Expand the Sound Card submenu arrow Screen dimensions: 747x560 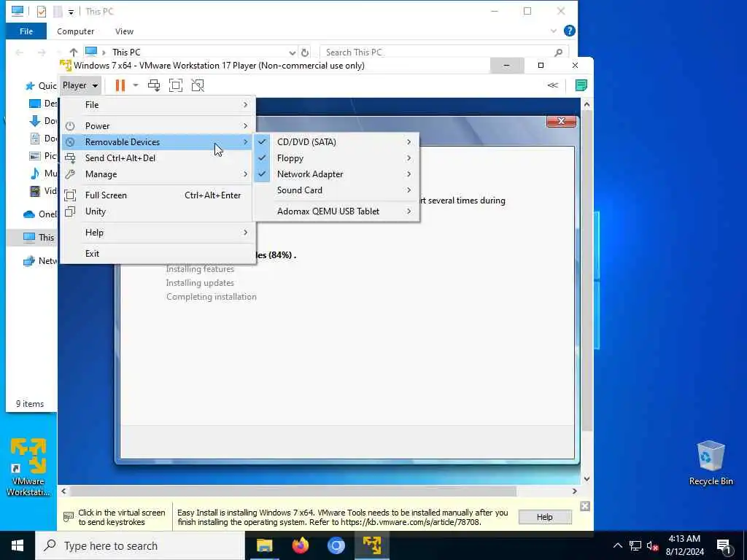pos(409,190)
